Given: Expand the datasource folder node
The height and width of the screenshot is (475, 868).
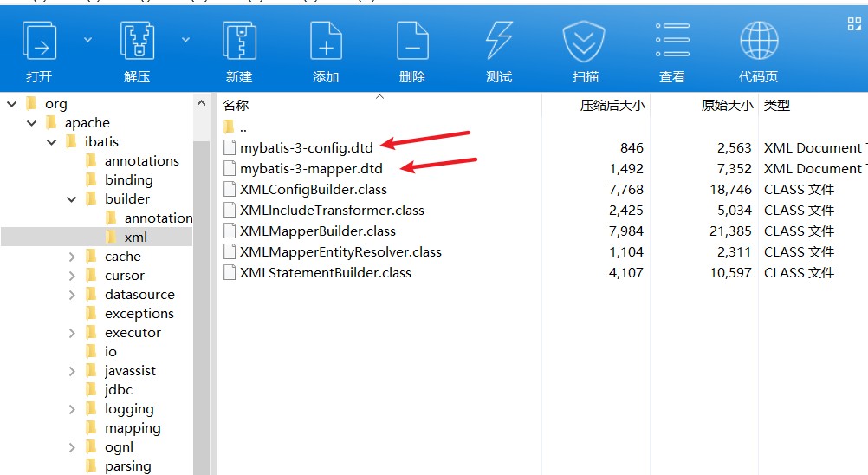Looking at the screenshot, I should pos(71,295).
